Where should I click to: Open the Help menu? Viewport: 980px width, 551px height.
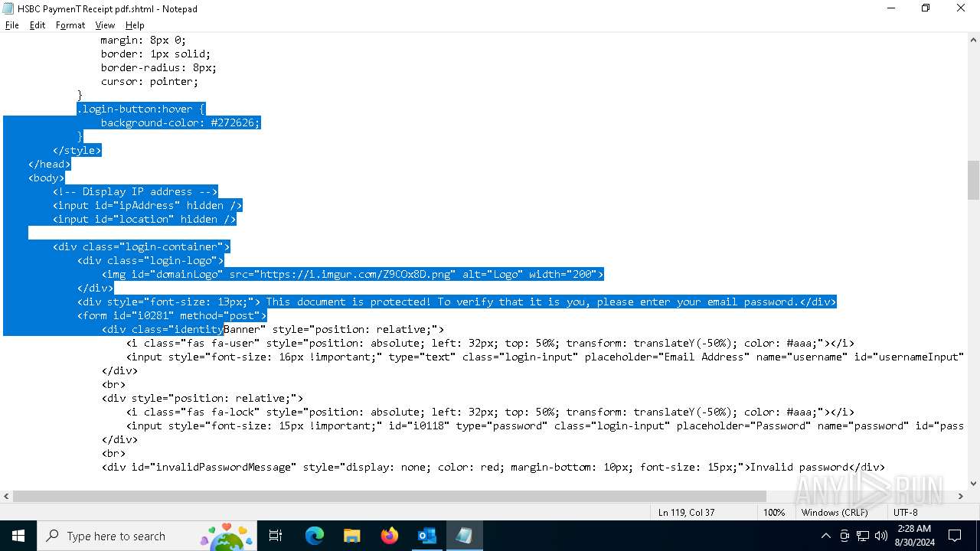click(135, 25)
